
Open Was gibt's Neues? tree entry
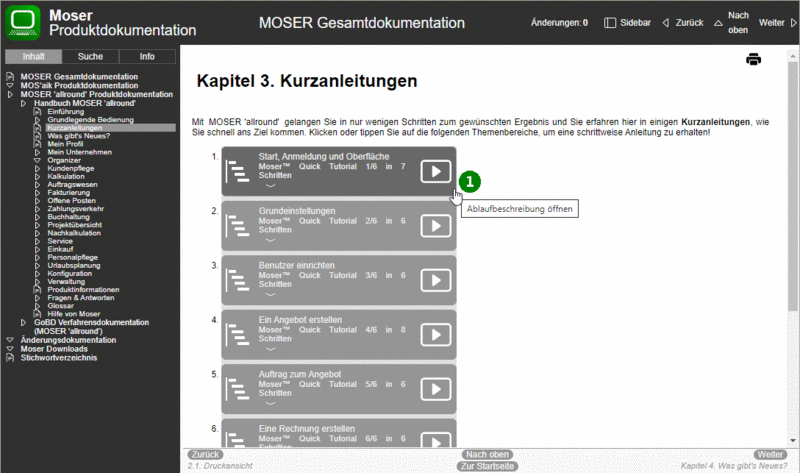coord(79,136)
